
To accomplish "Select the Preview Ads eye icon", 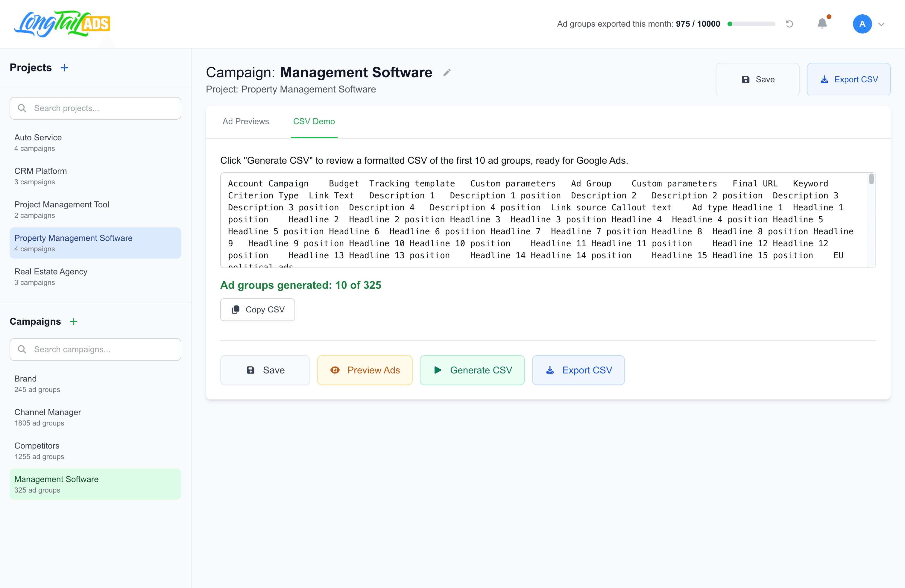I will point(335,370).
